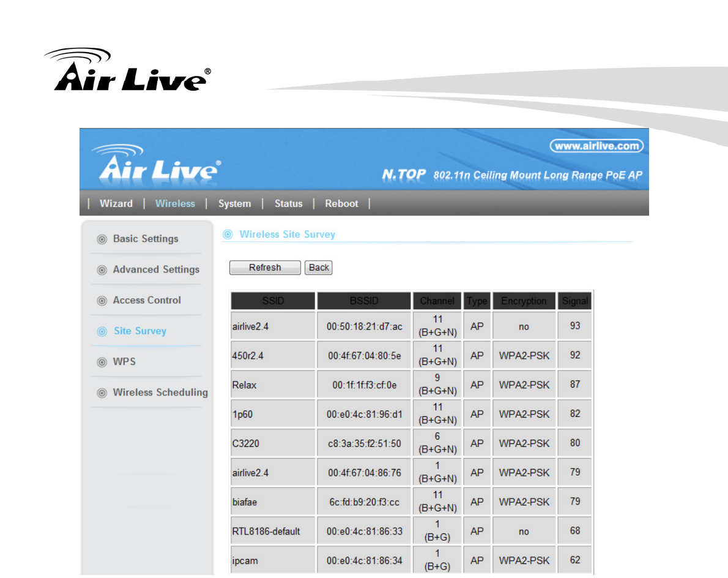Open the Wireless menu

175,203
